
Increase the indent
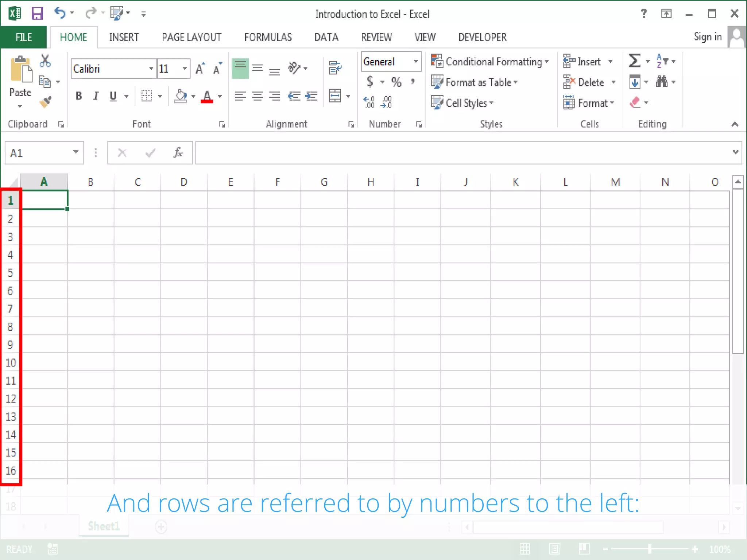(x=311, y=96)
